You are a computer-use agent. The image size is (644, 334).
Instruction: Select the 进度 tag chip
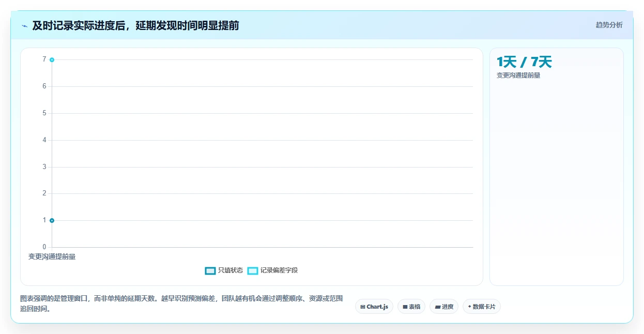pyautogui.click(x=444, y=307)
